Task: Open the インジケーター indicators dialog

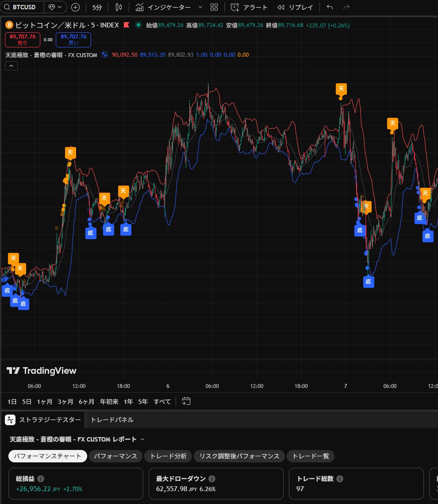Action: point(163,7)
